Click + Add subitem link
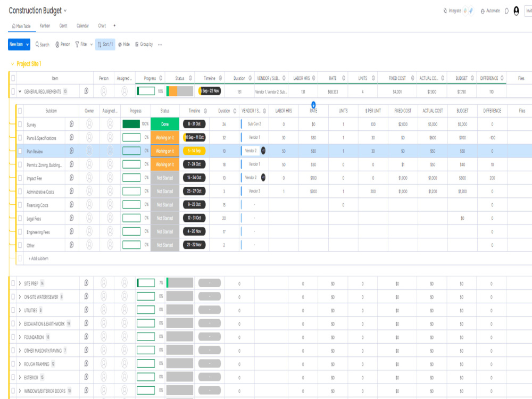 point(38,259)
